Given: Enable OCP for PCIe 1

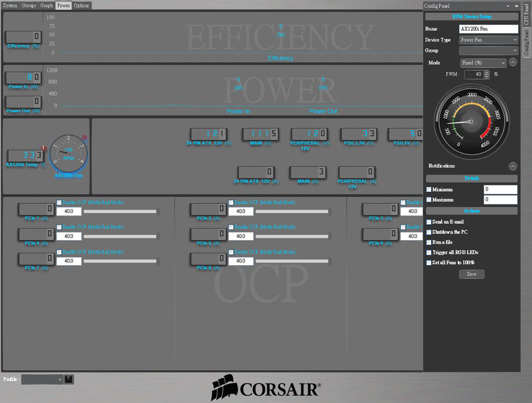Looking at the screenshot, I should [59, 202].
